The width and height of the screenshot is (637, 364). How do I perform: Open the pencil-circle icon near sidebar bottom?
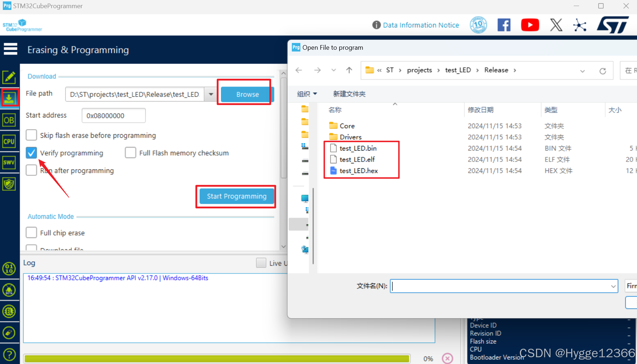[9, 333]
